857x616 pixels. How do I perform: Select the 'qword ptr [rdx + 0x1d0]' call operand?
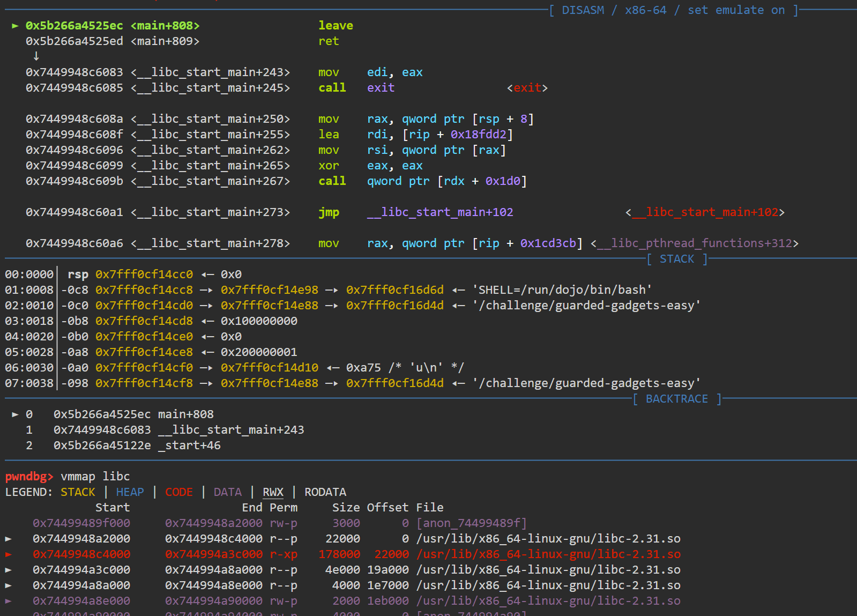coord(447,181)
